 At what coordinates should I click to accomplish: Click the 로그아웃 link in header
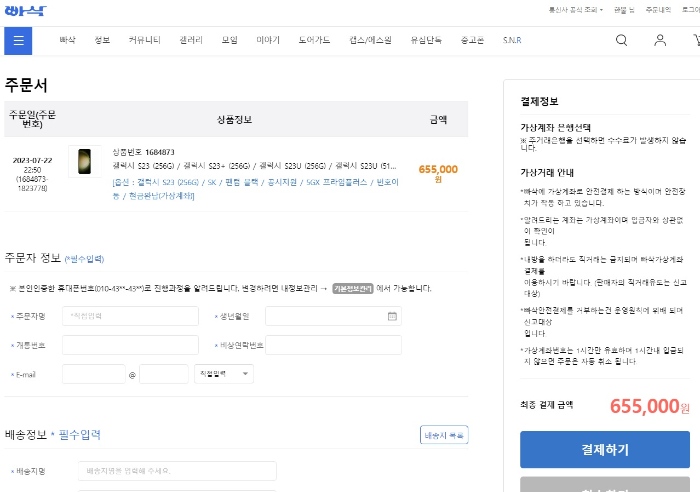691,10
